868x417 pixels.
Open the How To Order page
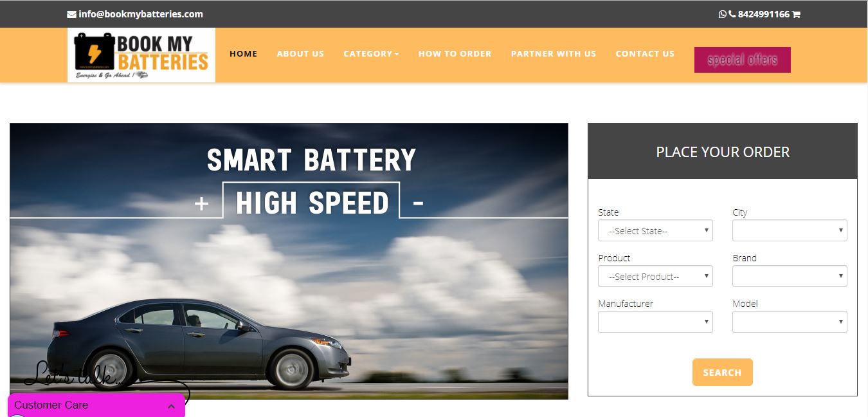(455, 54)
